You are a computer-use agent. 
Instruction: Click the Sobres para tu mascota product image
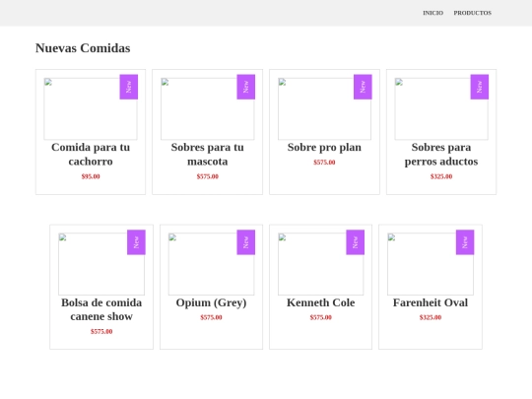[207, 109]
